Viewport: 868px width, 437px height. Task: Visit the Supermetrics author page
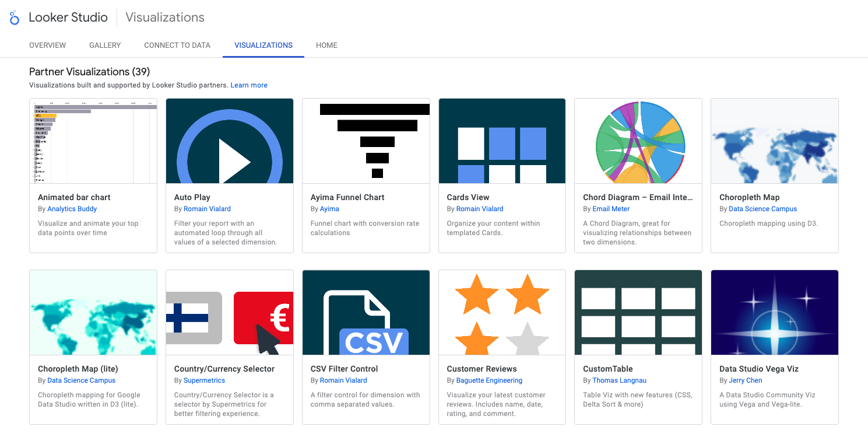pos(204,380)
